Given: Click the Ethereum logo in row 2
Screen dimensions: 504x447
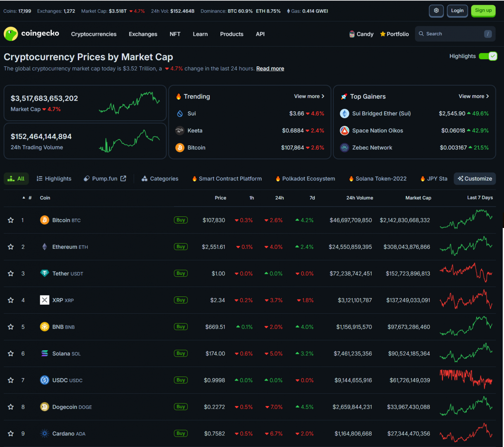Looking at the screenshot, I should pos(45,247).
